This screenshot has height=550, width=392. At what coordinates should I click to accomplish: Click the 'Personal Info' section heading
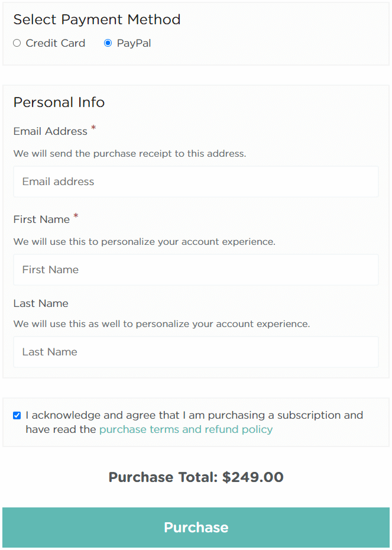(x=59, y=102)
